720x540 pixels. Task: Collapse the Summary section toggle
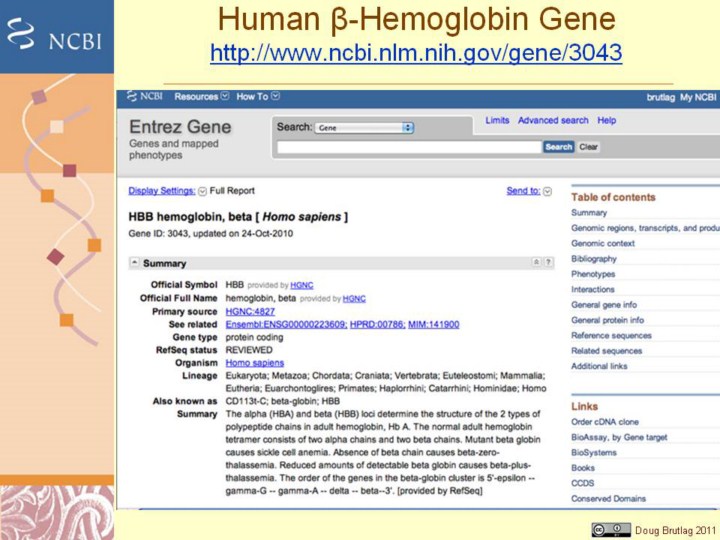[x=135, y=263]
